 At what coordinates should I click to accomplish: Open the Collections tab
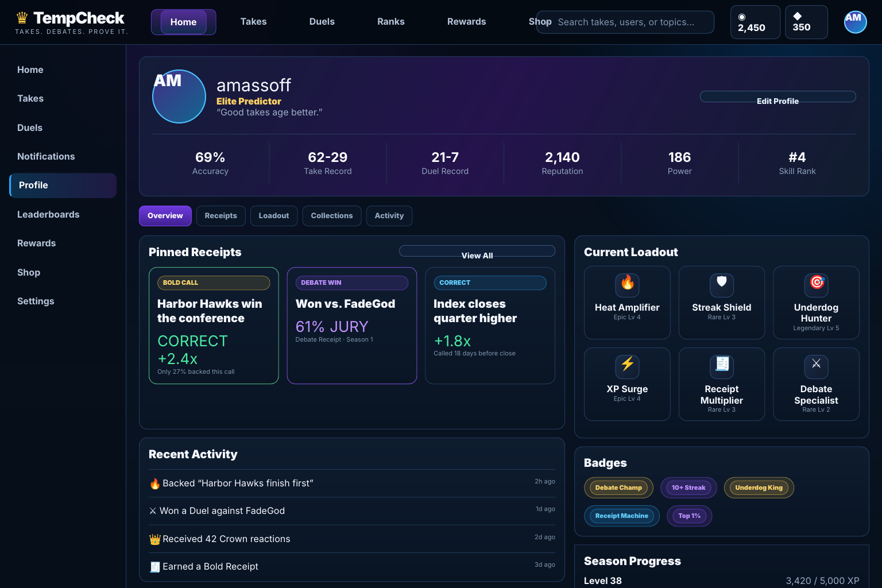(x=332, y=216)
